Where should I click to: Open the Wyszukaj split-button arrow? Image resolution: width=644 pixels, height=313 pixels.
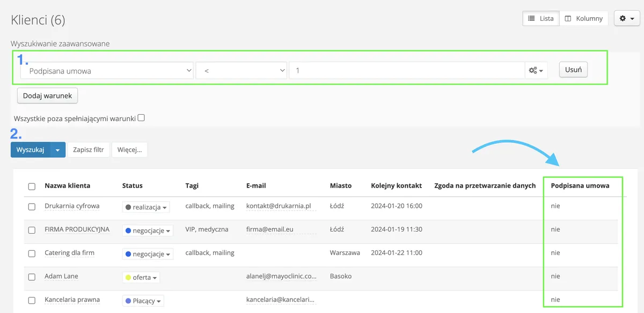point(58,150)
